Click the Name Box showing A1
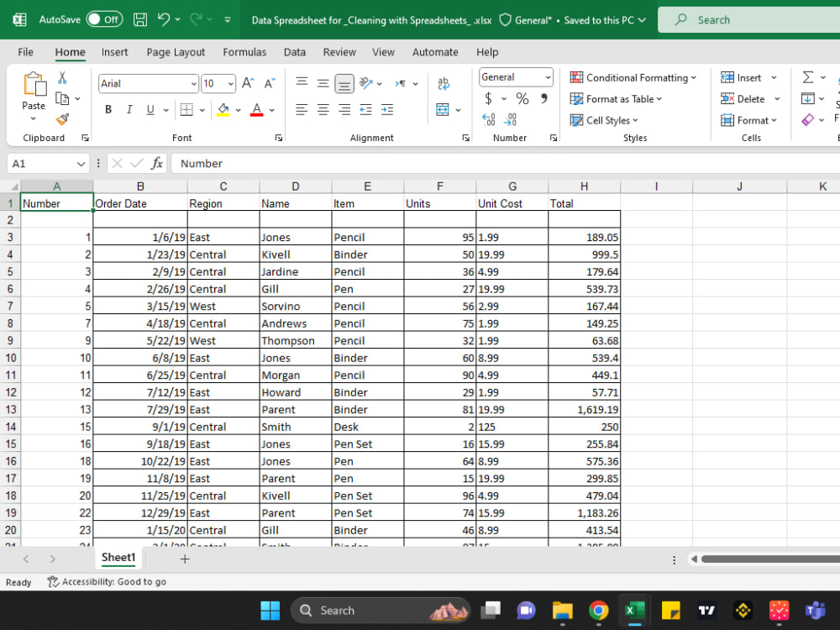 point(39,163)
